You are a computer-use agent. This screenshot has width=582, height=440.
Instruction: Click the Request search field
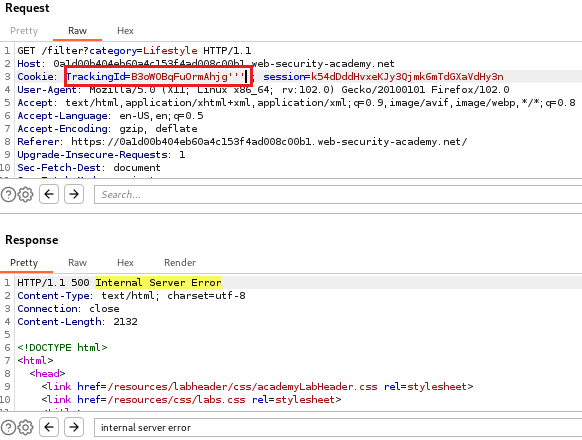[338, 195]
